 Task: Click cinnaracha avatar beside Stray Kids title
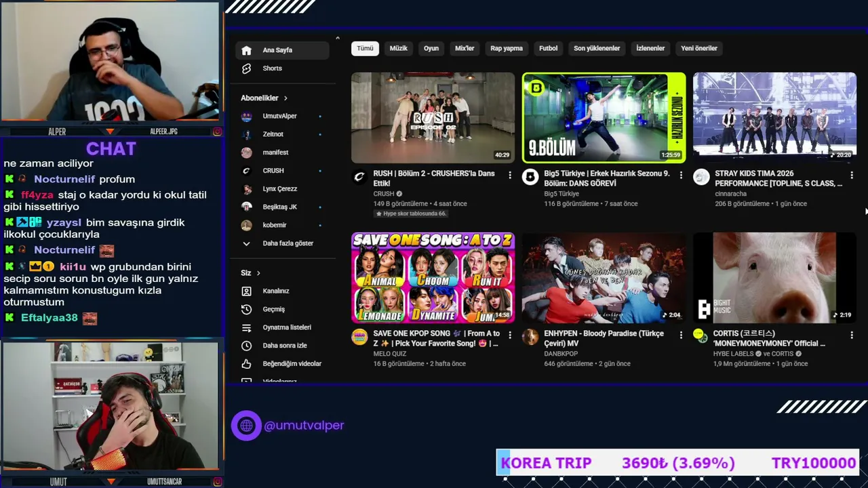[701, 178]
